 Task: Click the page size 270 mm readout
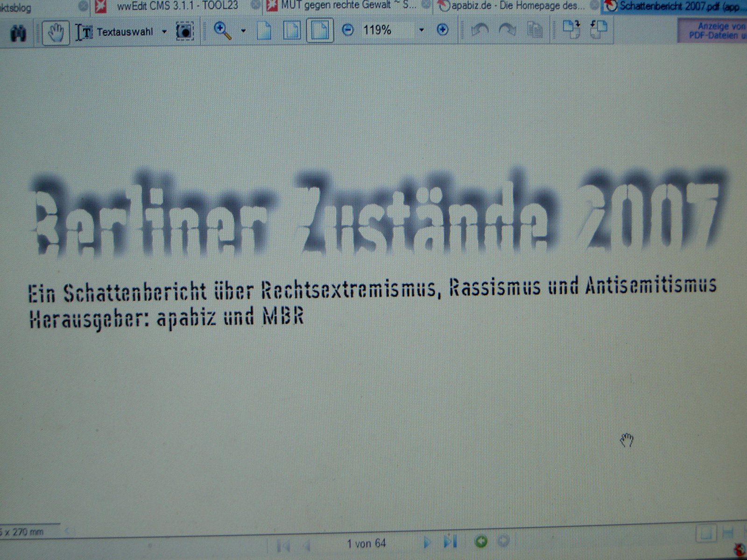22,532
